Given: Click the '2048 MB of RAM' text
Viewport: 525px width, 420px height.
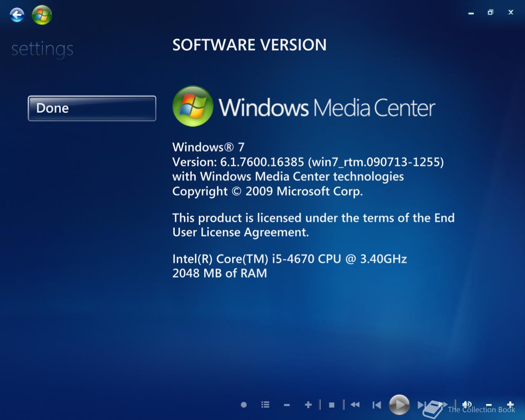Looking at the screenshot, I should click(219, 273).
